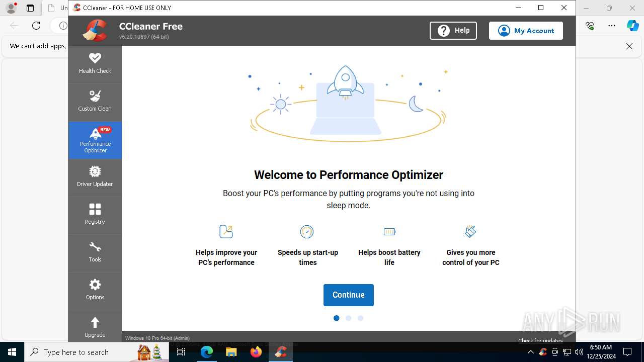Select third onboarding page dot
Image resolution: width=644 pixels, height=362 pixels.
(360, 318)
